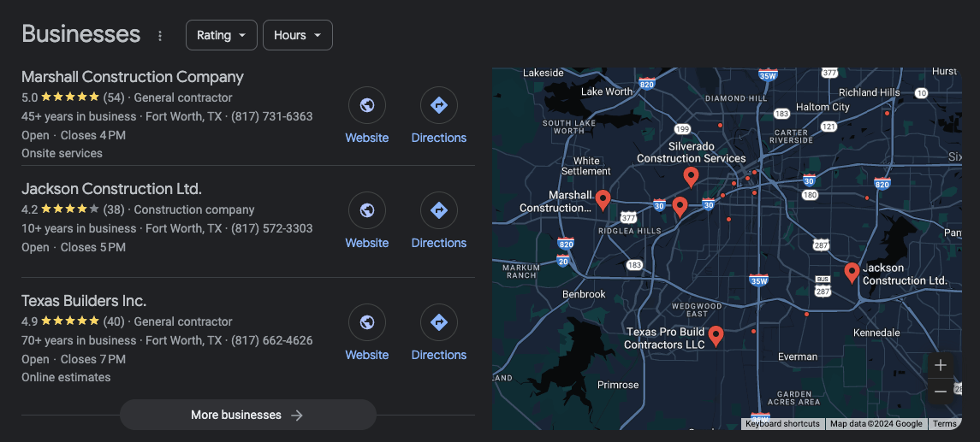This screenshot has height=442, width=980.
Task: Get directions to Texas Builders Inc.
Action: (439, 322)
